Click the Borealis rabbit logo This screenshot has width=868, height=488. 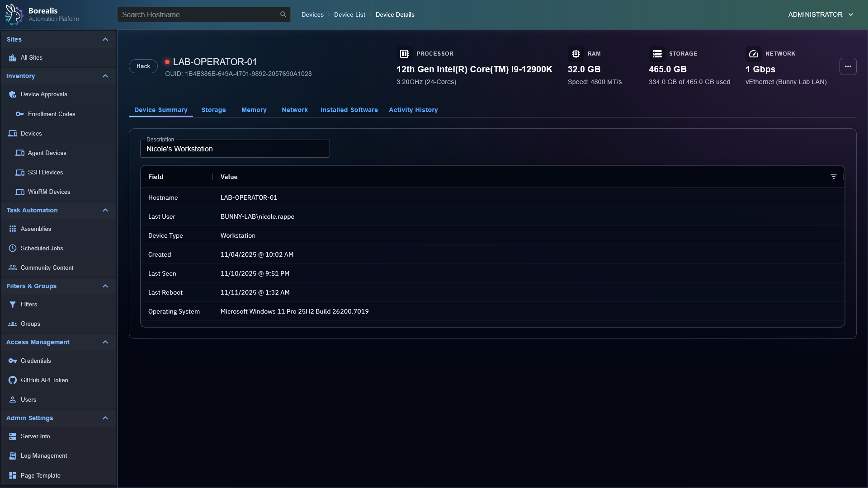[14, 14]
